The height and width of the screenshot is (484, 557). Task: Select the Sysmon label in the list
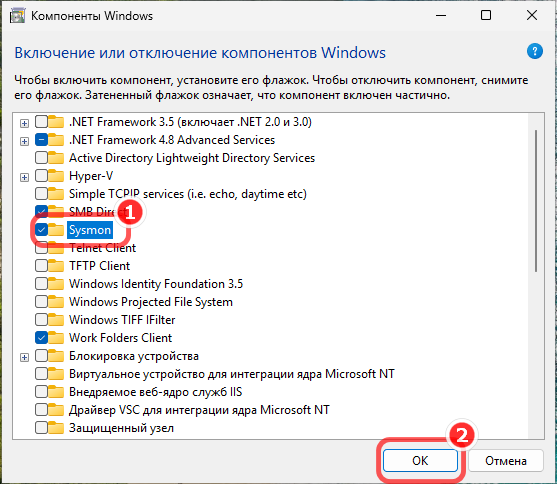90,230
